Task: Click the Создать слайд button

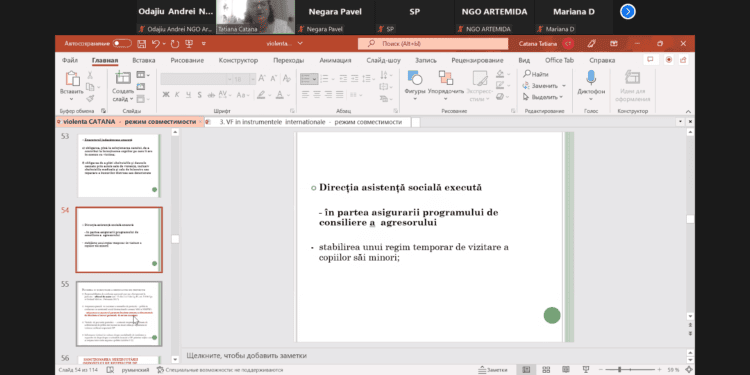Action: tap(123, 87)
